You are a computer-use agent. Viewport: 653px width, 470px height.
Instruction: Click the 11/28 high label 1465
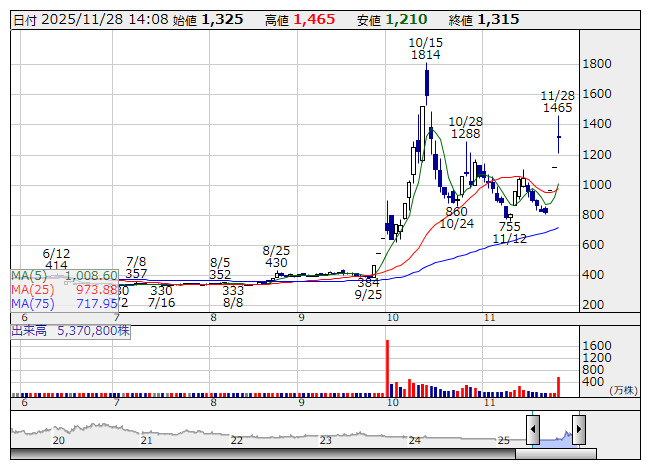click(x=557, y=107)
